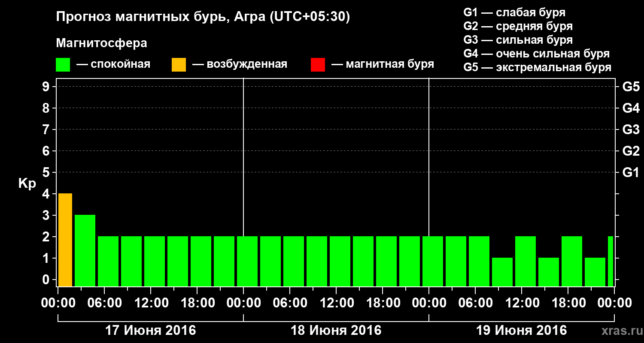Image resolution: width=644 pixels, height=343 pixels.
Task: Click the green calm magnetosphere legend swatch
Action: [63, 65]
